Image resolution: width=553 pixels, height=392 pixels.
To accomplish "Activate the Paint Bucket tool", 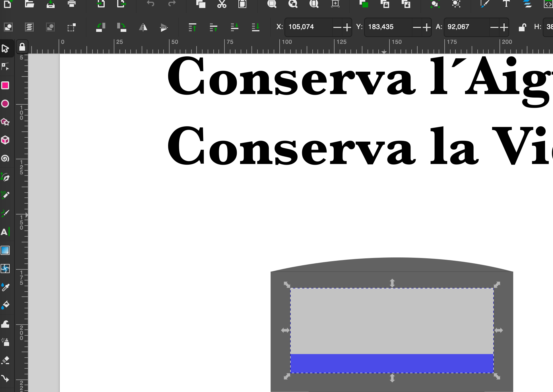I will tap(5, 305).
